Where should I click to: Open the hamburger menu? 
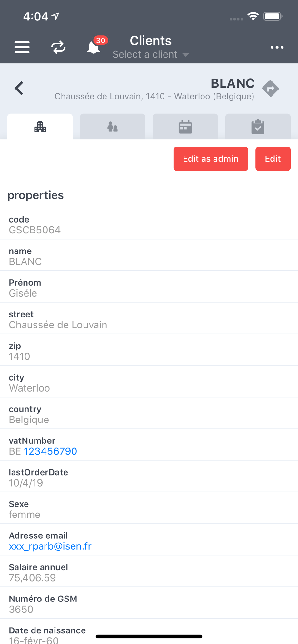(22, 47)
